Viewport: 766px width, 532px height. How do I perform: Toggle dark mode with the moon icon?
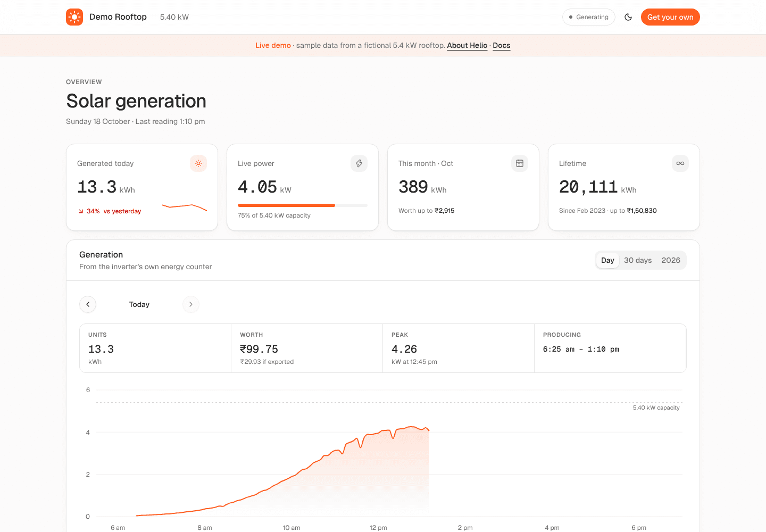click(628, 17)
